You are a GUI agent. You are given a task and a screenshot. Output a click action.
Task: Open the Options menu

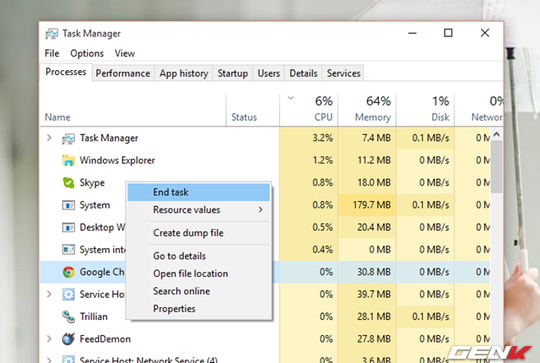pos(87,53)
